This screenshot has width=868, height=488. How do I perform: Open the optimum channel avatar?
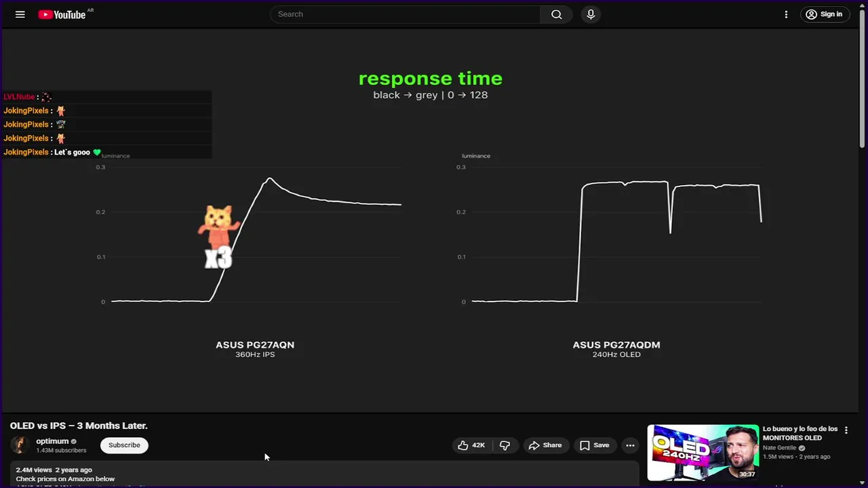[20, 445]
